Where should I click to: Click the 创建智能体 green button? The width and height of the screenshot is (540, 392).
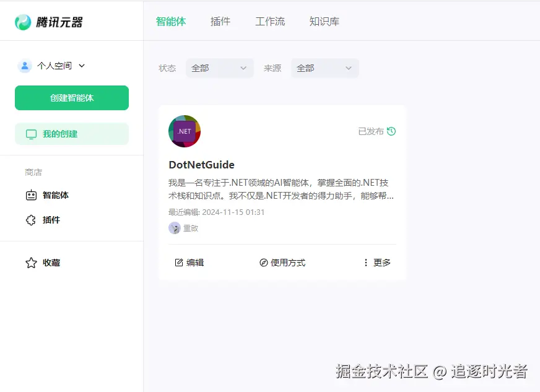72,98
